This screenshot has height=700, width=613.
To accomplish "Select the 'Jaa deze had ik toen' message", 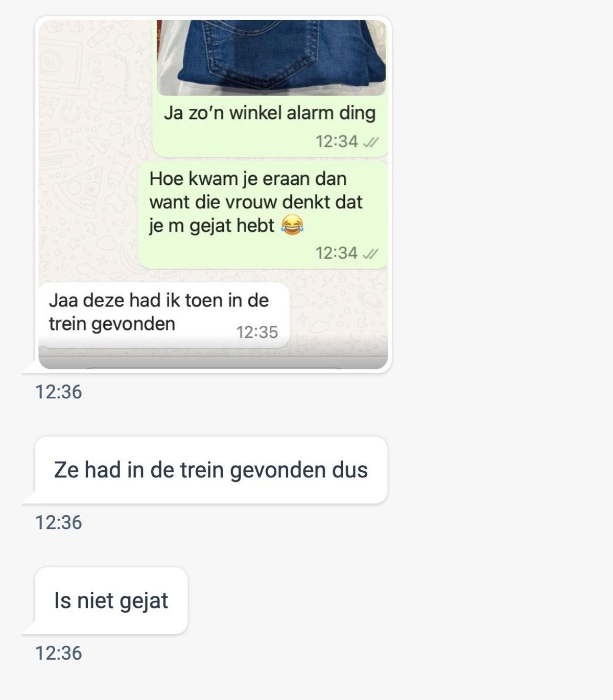I will [164, 315].
